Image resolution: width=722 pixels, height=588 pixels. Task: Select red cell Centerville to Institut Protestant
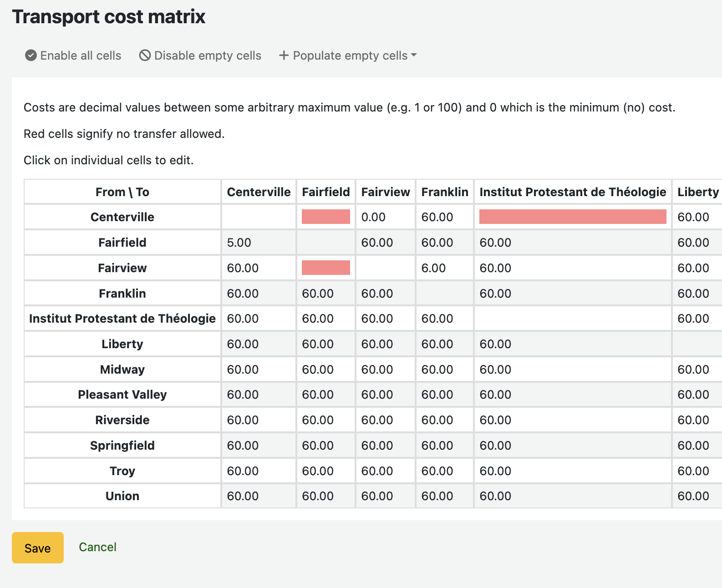572,217
